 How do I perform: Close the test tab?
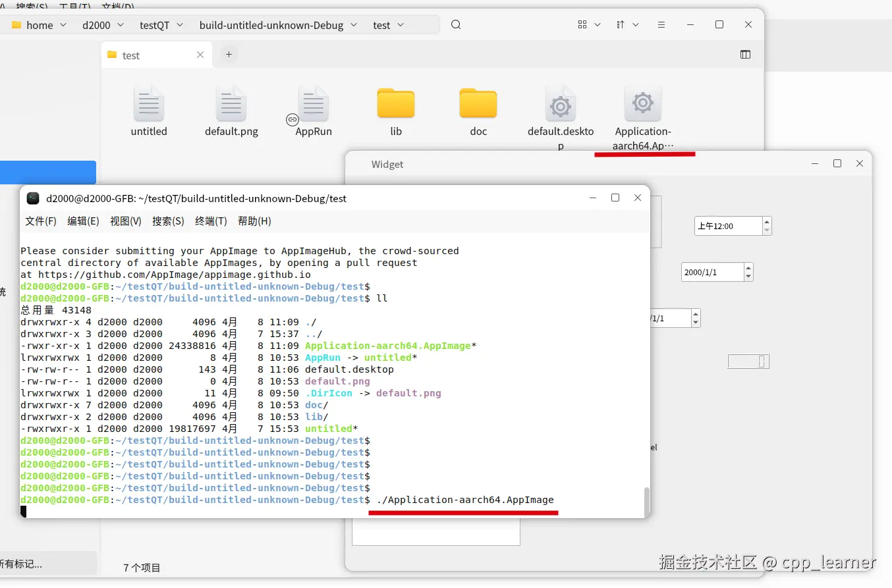(200, 55)
